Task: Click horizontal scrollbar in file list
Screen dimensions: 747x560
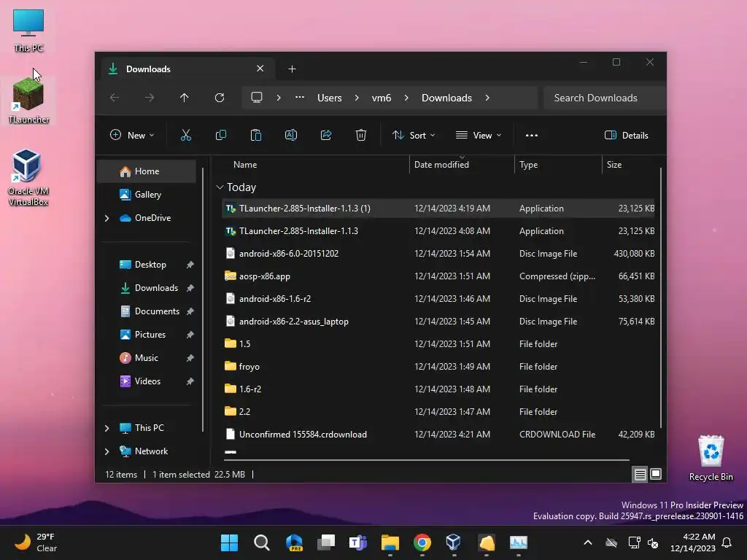Action: pyautogui.click(x=426, y=460)
